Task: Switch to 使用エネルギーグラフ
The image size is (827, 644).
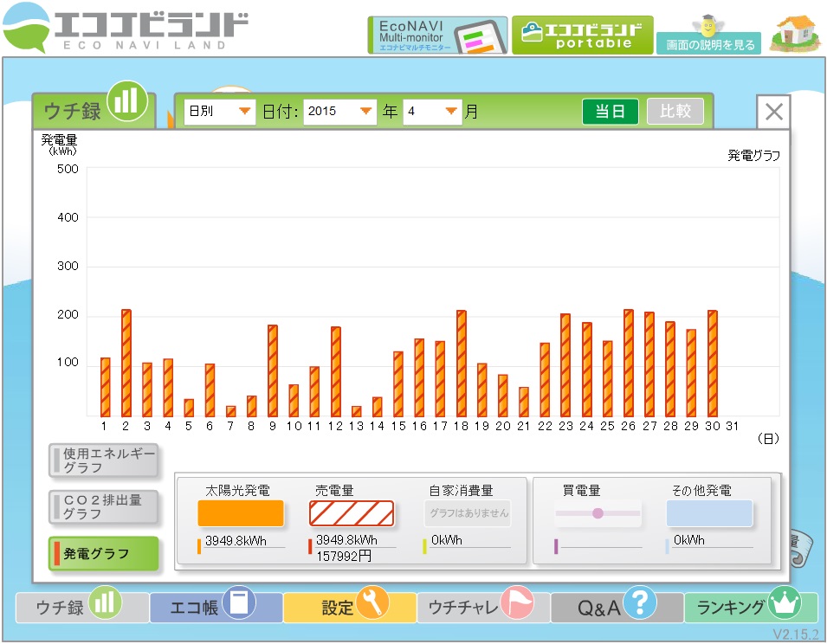Action: coord(103,461)
